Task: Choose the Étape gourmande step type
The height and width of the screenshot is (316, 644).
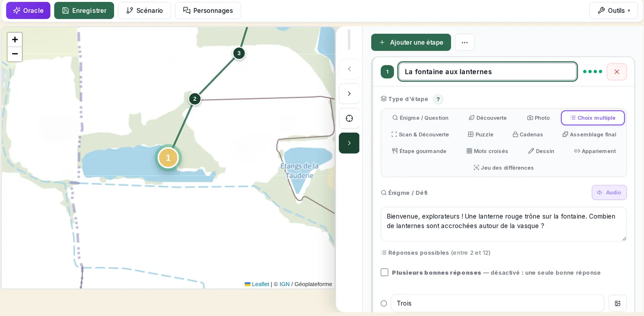Action: pos(419,151)
